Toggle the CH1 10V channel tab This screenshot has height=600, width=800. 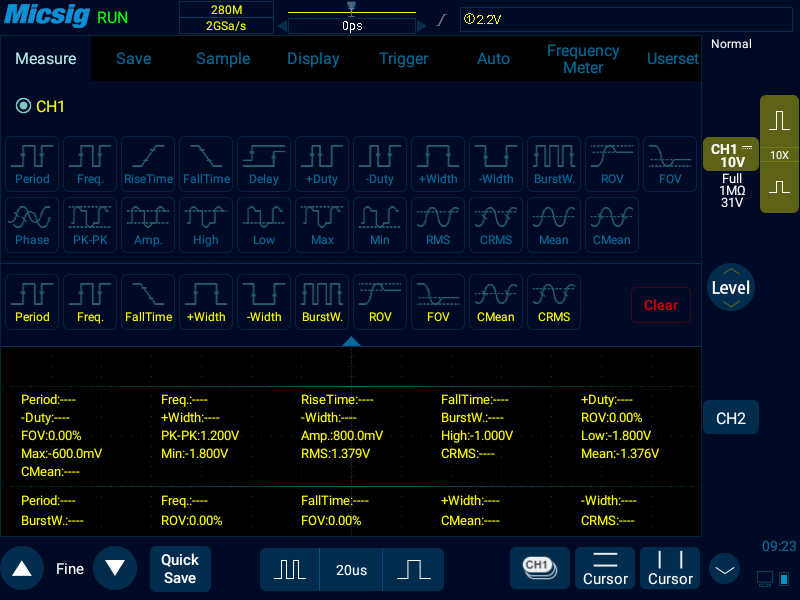pos(730,155)
